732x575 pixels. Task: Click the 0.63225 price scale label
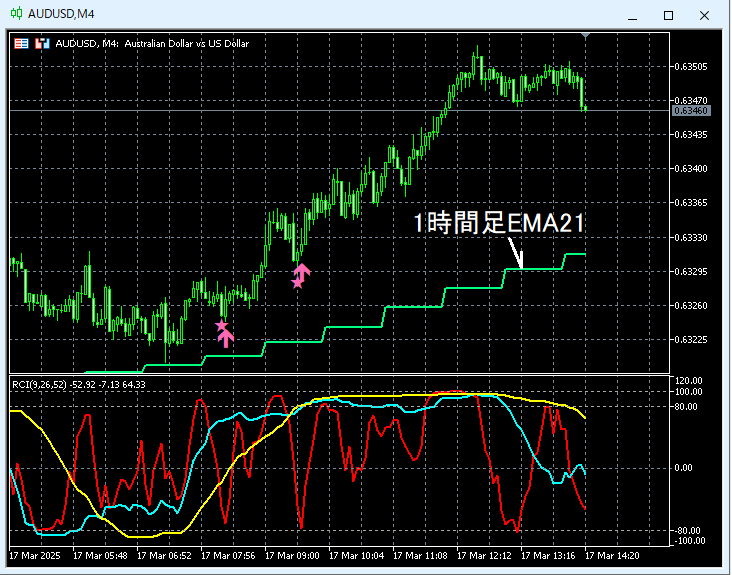point(691,340)
